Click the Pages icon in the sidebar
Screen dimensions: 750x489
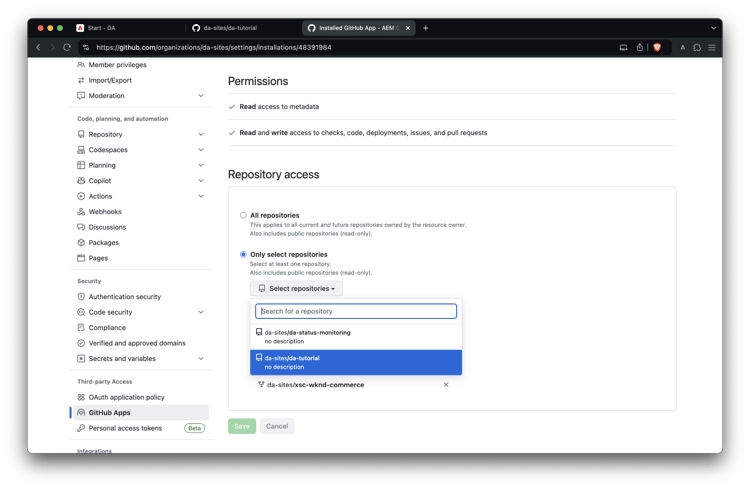click(81, 258)
